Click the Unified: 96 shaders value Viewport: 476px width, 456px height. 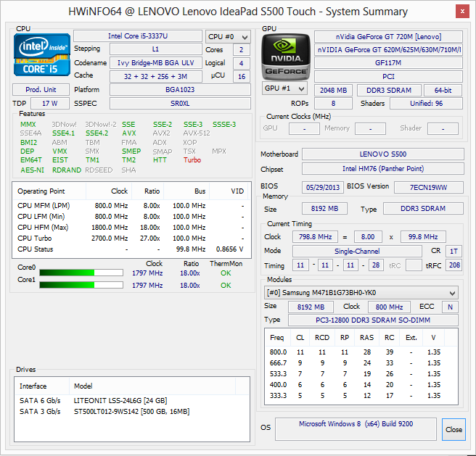pos(426,104)
